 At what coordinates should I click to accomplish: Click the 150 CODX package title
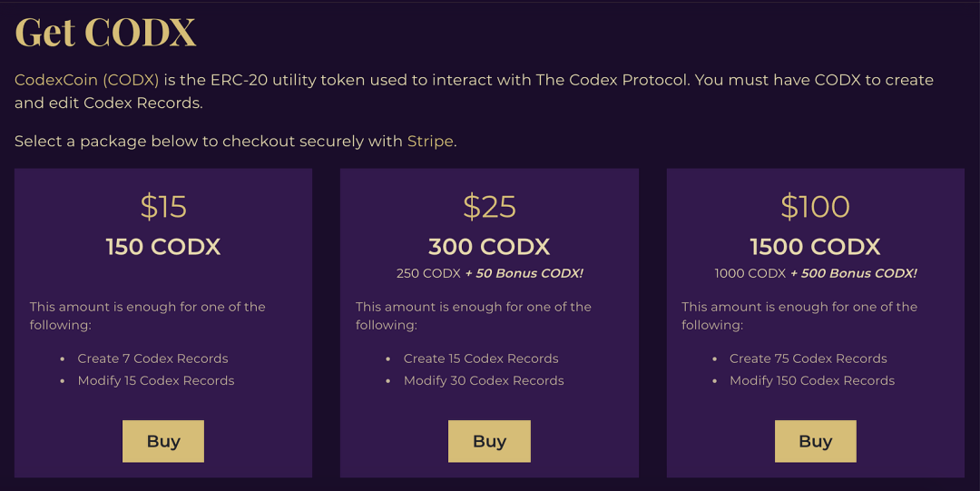tap(163, 247)
